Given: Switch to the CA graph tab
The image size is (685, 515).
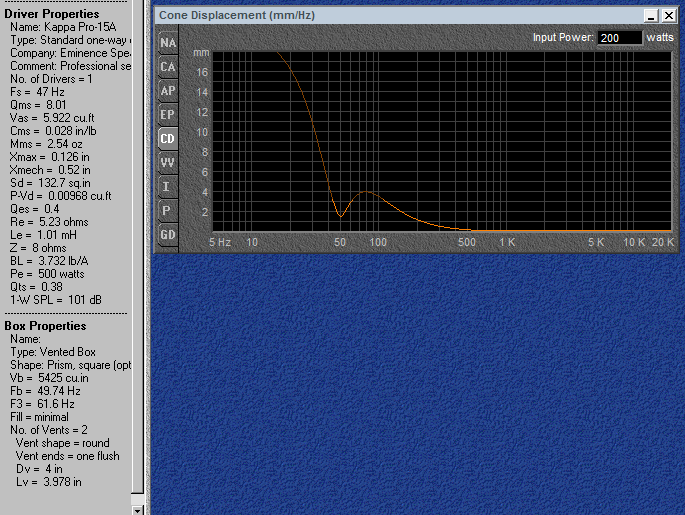Looking at the screenshot, I should (168, 67).
